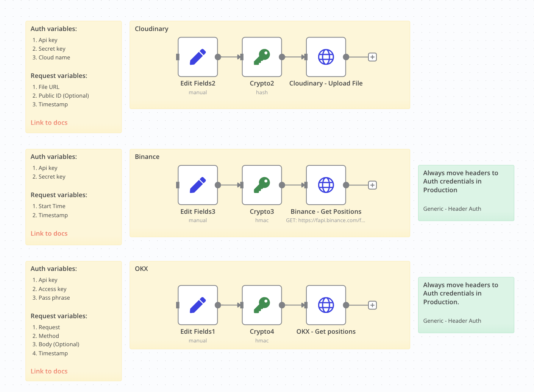Viewport: 534px width, 392px height.
Task: Click the Edit Fields3 pencil icon under Binance
Action: point(197,185)
